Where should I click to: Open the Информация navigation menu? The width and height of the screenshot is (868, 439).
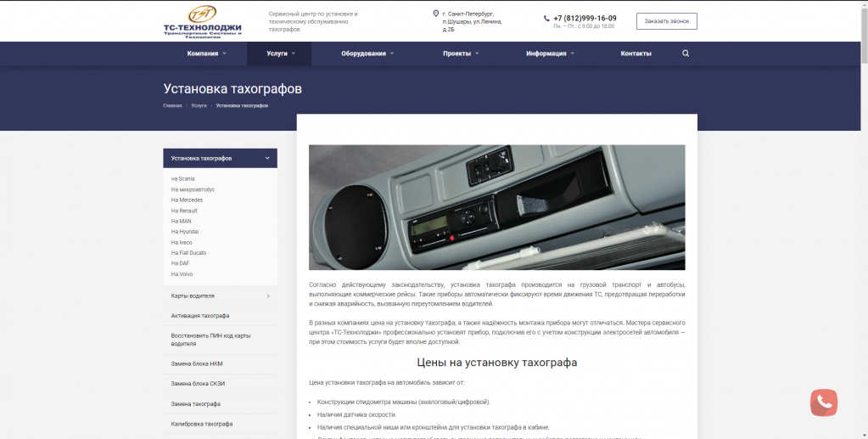551,53
